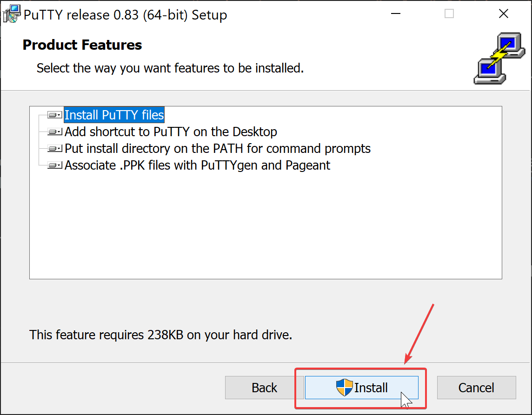Click the PuTTY installer icon in title bar

[x=11, y=14]
